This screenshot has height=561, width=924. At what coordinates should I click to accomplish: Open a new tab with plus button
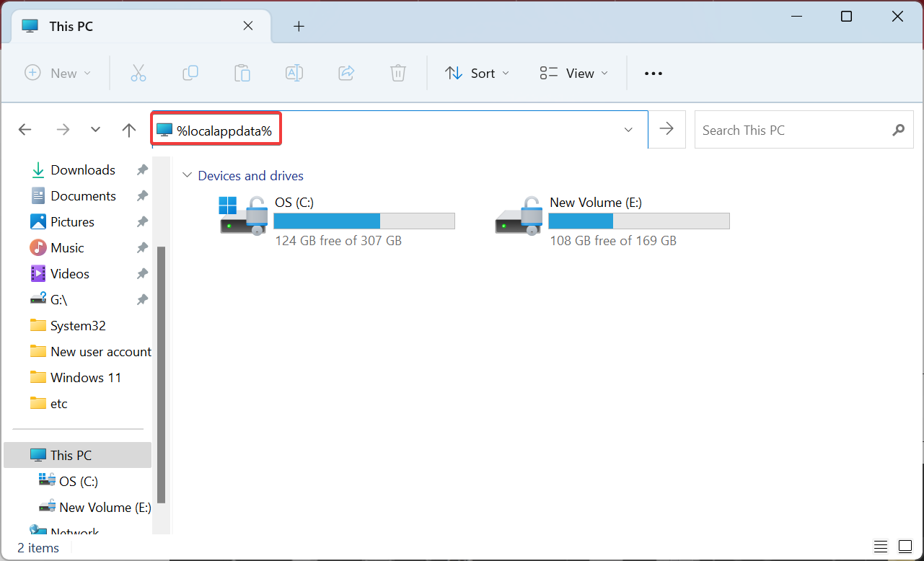pos(299,27)
